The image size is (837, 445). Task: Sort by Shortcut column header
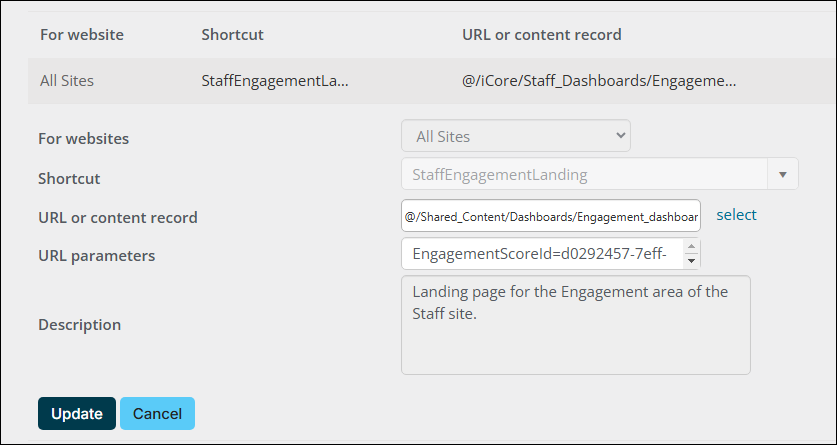pyautogui.click(x=232, y=35)
